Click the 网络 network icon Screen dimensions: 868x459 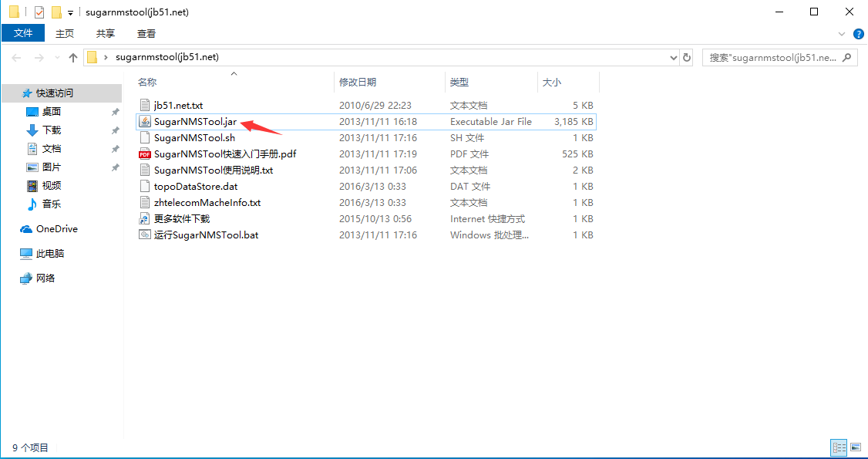tap(26, 278)
